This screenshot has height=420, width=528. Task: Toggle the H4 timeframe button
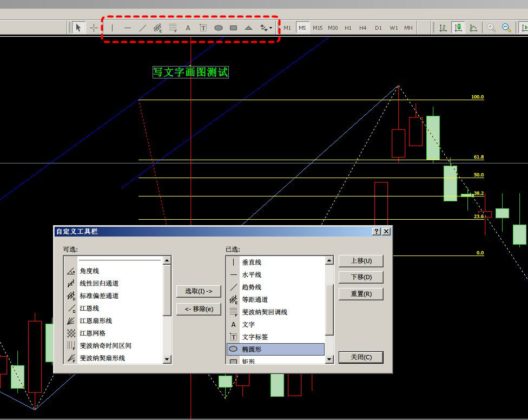click(363, 28)
